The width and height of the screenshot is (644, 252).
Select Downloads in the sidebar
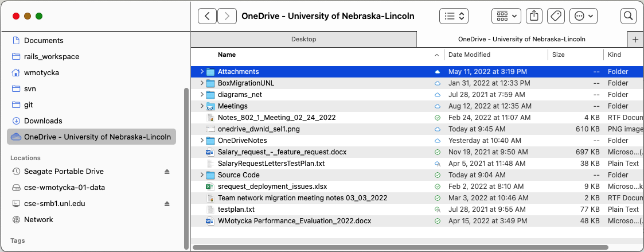43,121
